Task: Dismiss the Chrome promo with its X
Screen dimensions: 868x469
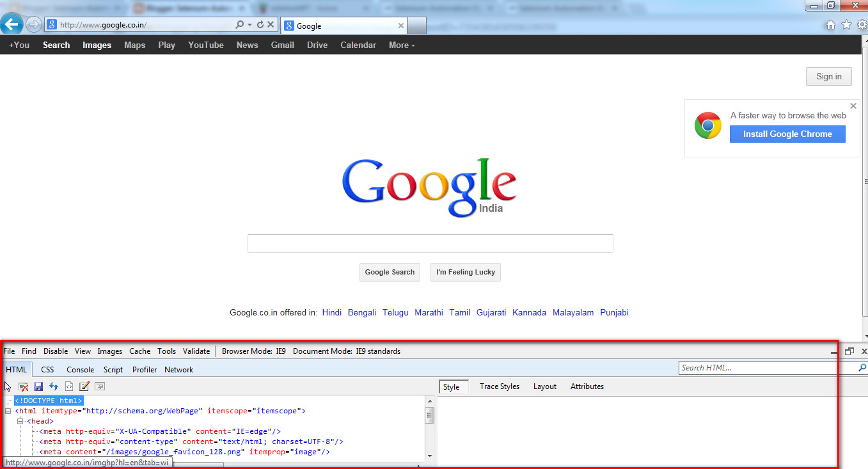Action: 853,106
